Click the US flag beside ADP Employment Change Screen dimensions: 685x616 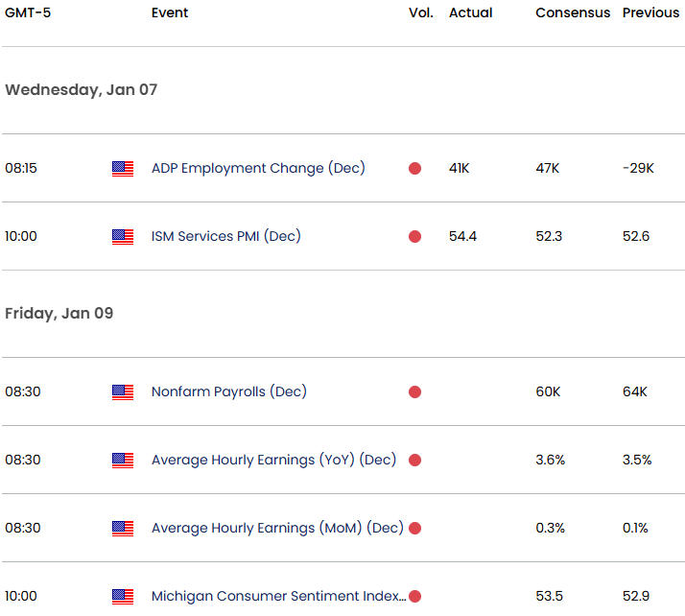coord(123,169)
